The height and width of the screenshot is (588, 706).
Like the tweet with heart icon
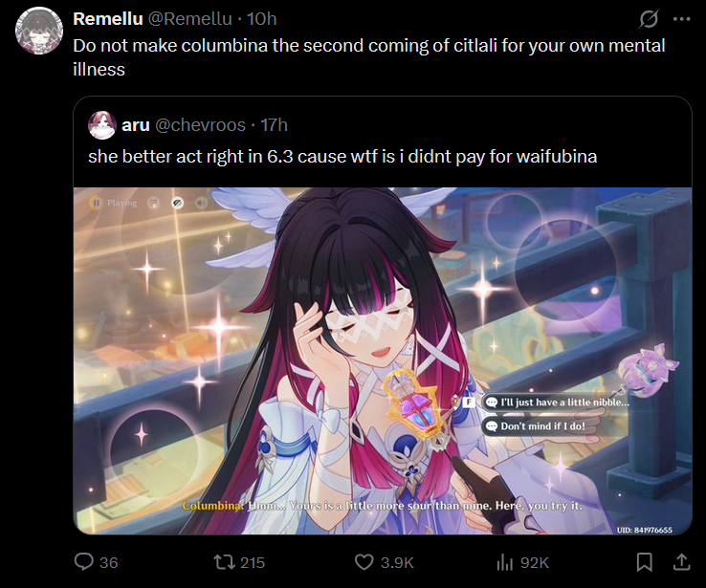[x=364, y=562]
